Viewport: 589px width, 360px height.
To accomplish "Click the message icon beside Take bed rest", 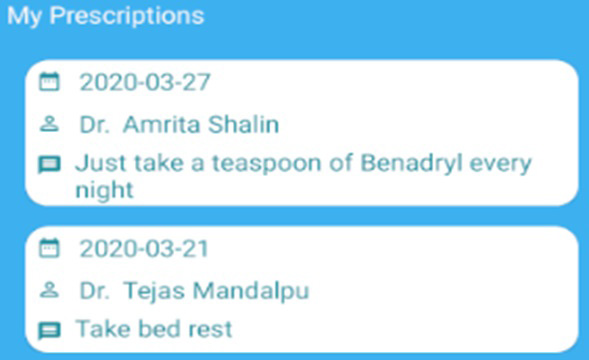I will coord(49,331).
